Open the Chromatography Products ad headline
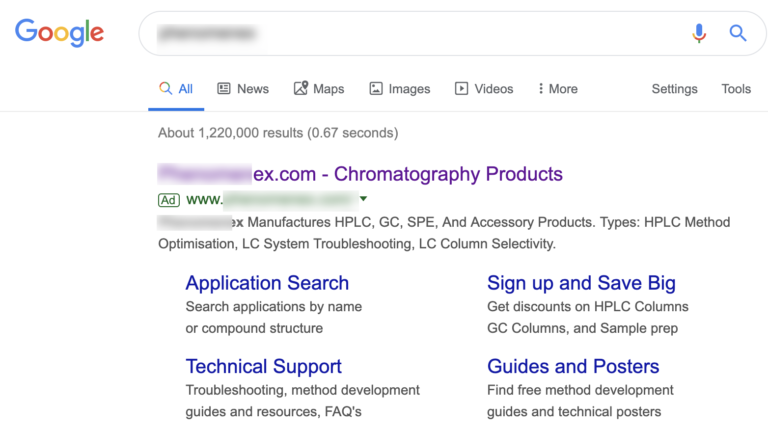Screen dimensions: 768x430 pyautogui.click(x=360, y=174)
